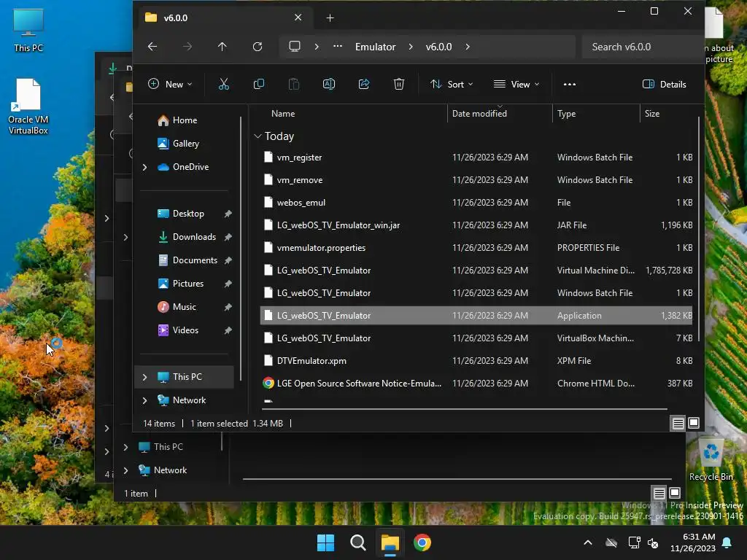Expand Network in the front window sidebar

click(x=145, y=400)
